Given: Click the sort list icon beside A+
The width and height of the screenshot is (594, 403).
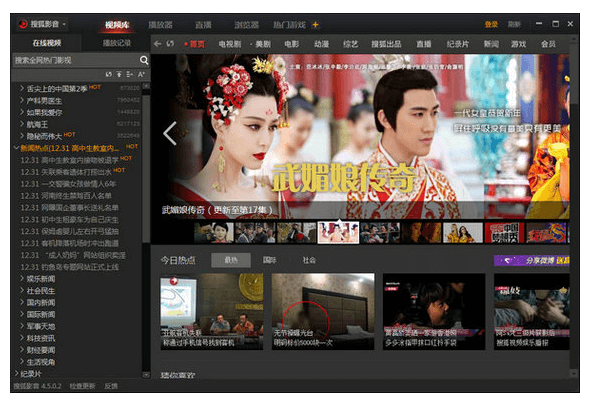Looking at the screenshot, I should point(130,74).
